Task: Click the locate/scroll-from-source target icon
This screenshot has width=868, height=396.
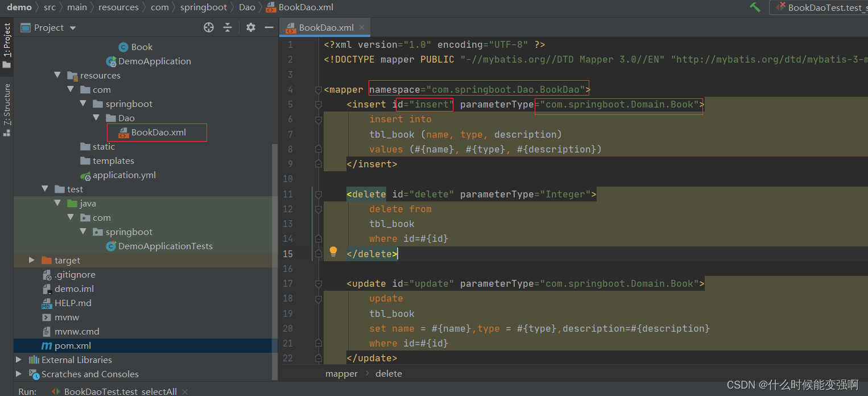Action: pyautogui.click(x=209, y=27)
